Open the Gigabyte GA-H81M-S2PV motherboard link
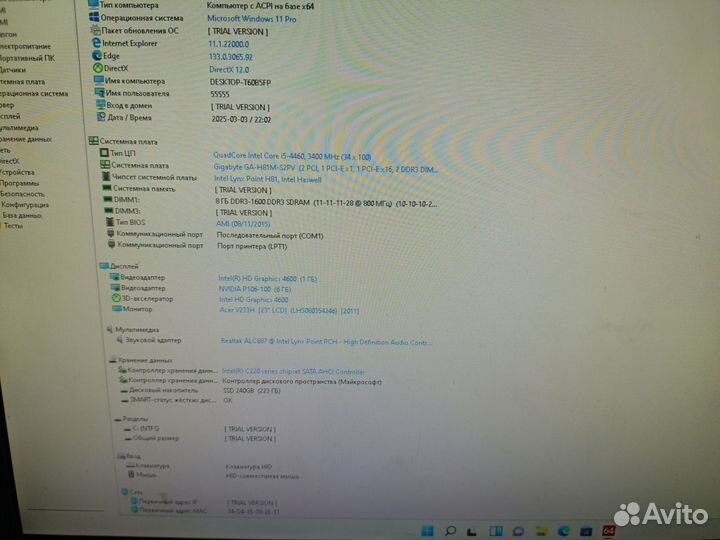 (x=326, y=169)
